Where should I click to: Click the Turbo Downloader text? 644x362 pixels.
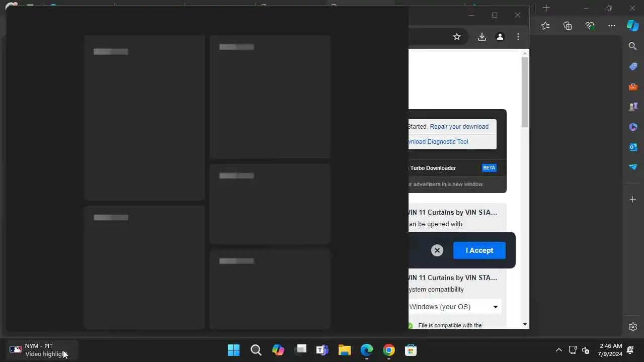point(433,168)
